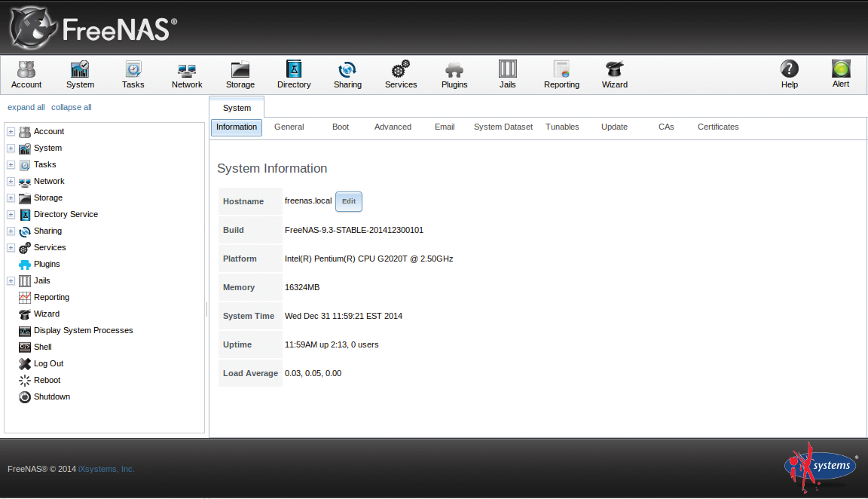Click expand all in the sidebar

26,107
